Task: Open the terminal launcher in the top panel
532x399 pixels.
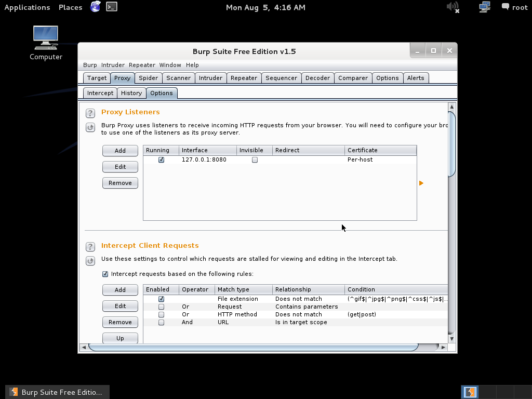Action: pyautogui.click(x=112, y=7)
